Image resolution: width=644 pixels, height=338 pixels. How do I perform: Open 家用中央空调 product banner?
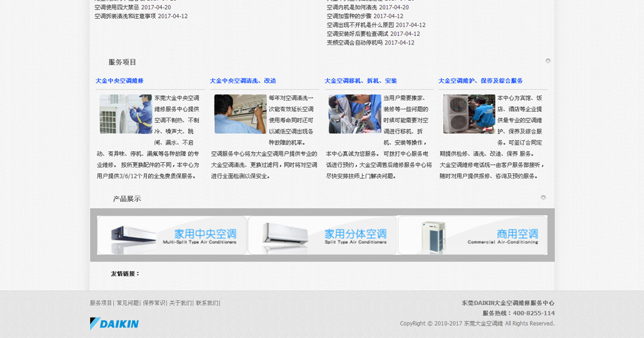pos(172,235)
